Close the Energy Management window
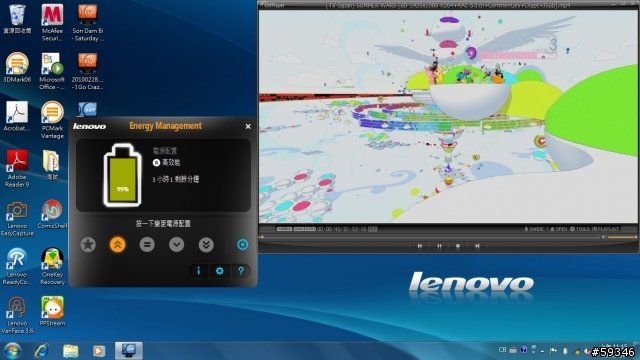The image size is (640, 360). click(248, 127)
